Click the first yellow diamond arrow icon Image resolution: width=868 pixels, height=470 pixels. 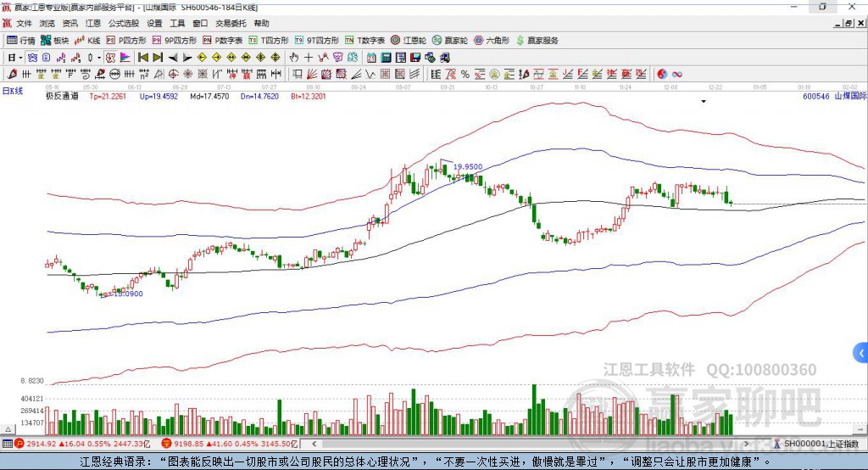pos(202,58)
